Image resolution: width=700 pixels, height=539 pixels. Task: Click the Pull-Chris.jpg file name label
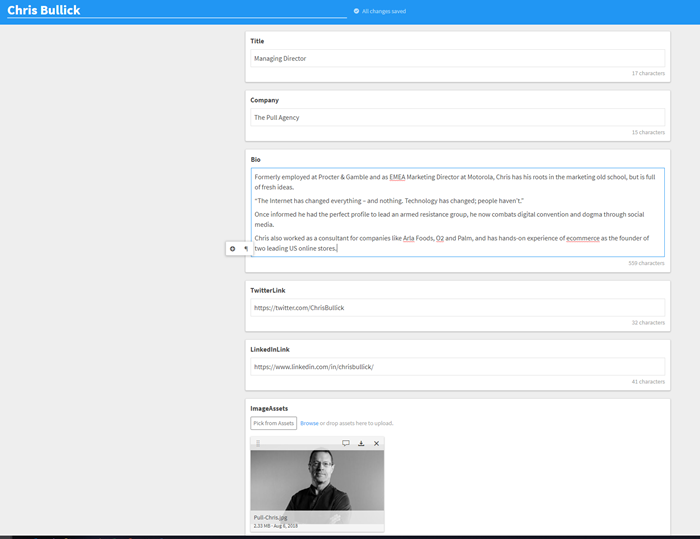point(271,517)
